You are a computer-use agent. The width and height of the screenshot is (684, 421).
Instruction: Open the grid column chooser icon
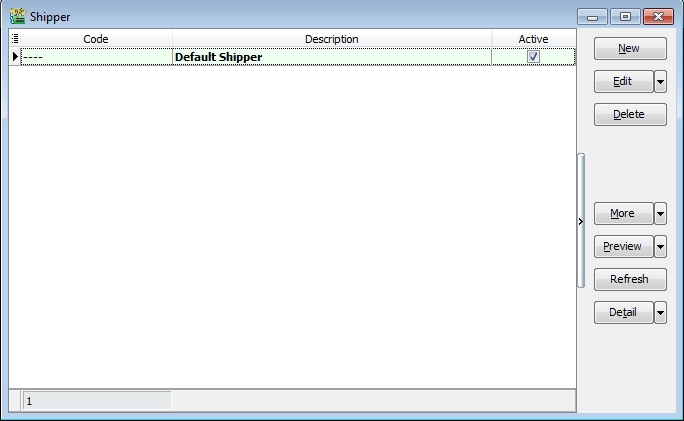coord(15,38)
